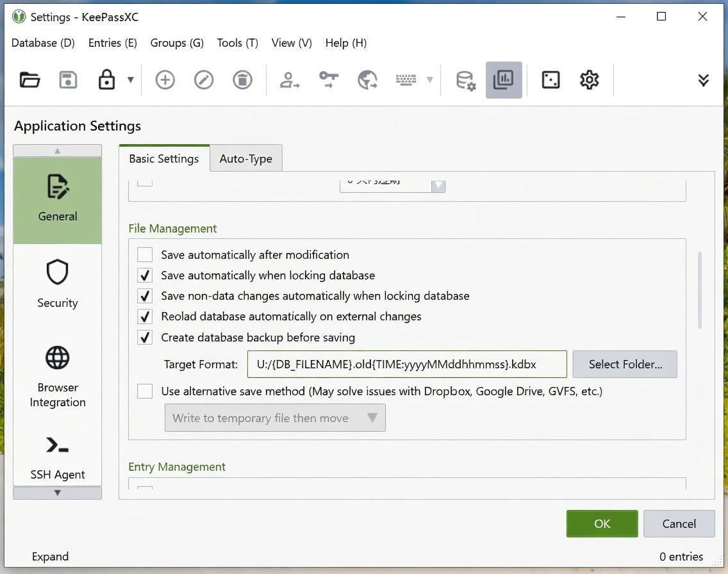The image size is (728, 574).
Task: Open Write to temporary file dropdown
Action: coord(275,418)
